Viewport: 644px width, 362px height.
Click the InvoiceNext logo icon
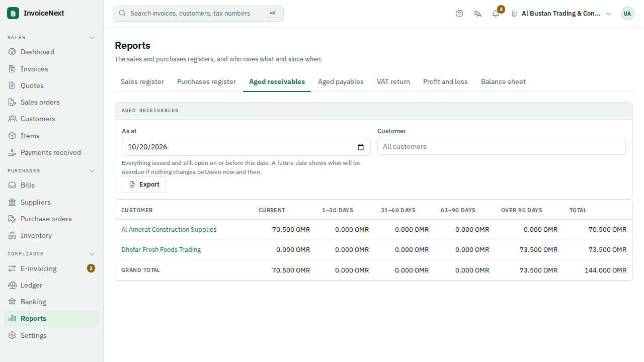13,13
